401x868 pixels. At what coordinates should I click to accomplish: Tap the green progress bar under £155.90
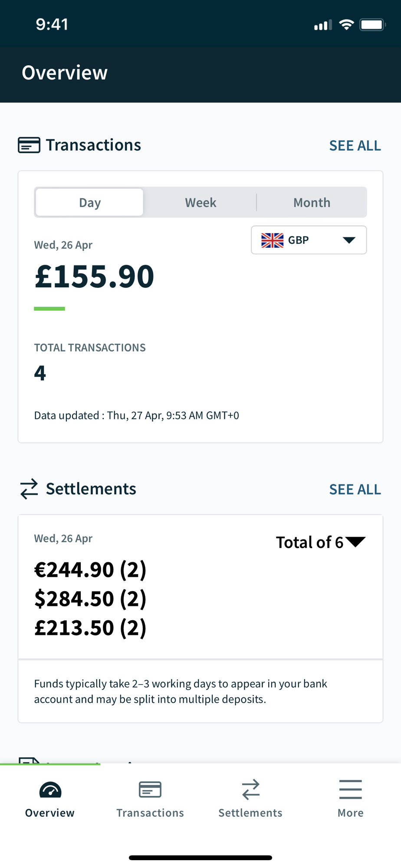49,309
